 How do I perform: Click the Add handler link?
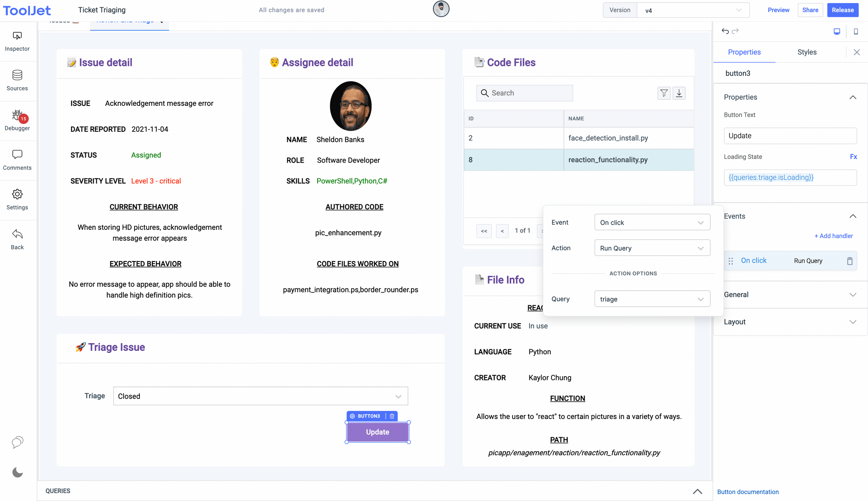coord(833,236)
